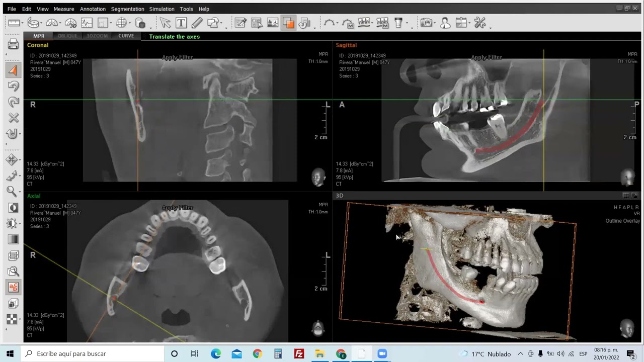
Task: Open the Segmentation menu
Action: [x=127, y=9]
